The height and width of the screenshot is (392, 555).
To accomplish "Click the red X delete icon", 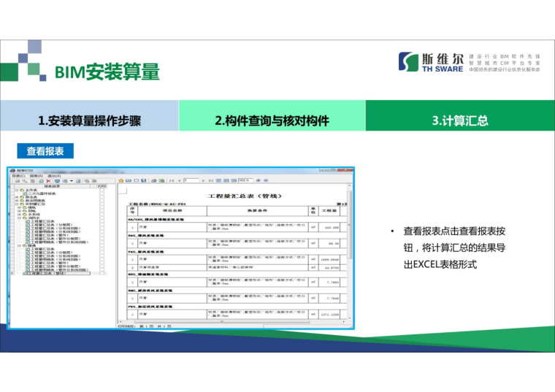I will 48,180.
